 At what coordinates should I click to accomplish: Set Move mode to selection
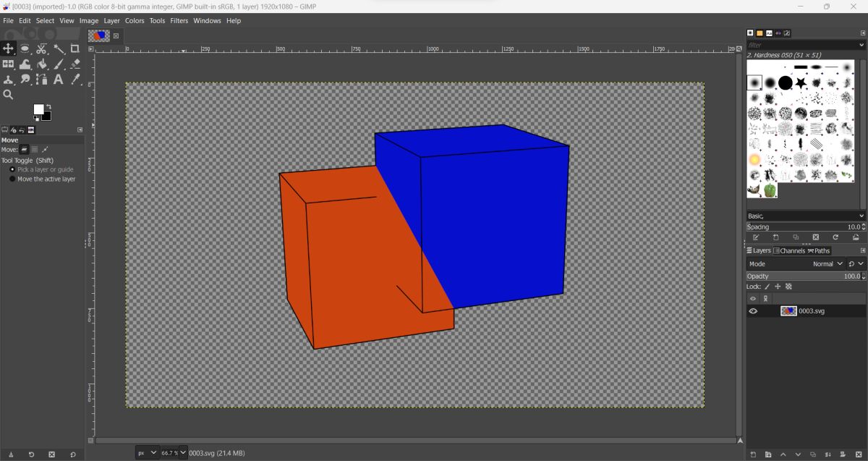pyautogui.click(x=34, y=150)
